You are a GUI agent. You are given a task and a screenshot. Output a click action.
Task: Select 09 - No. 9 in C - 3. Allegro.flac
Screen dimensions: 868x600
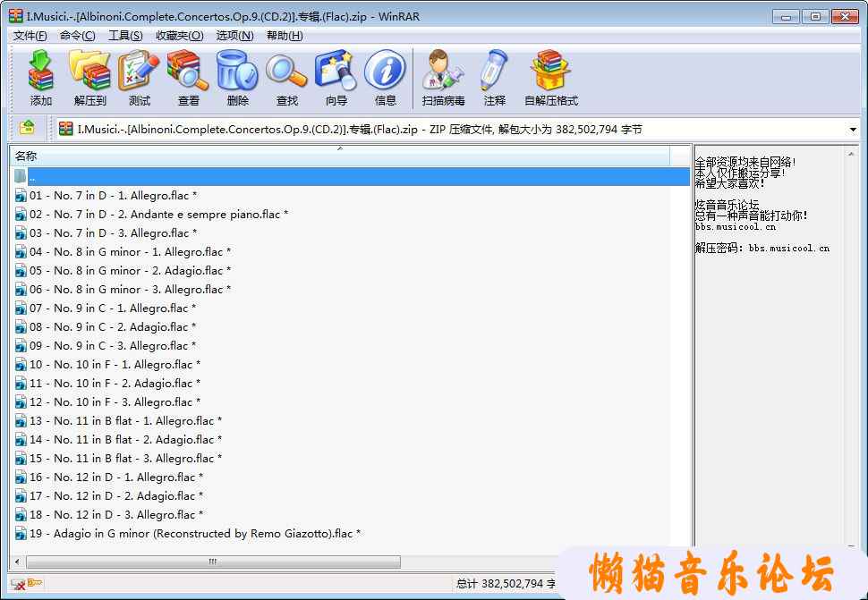pos(106,346)
